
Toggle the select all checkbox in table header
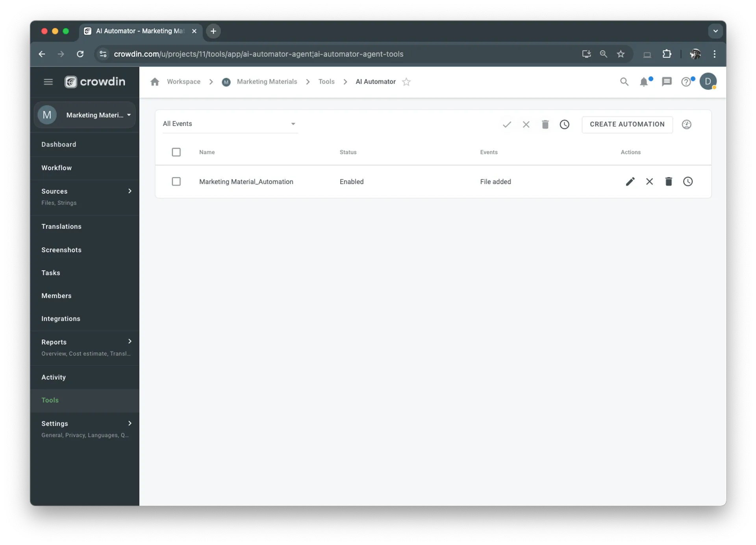pos(176,152)
